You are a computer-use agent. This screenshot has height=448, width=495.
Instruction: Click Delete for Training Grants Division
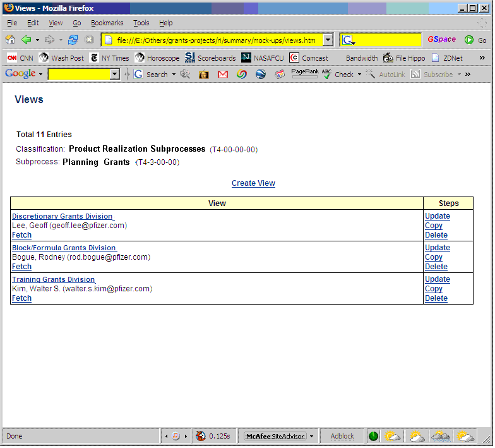pos(437,298)
